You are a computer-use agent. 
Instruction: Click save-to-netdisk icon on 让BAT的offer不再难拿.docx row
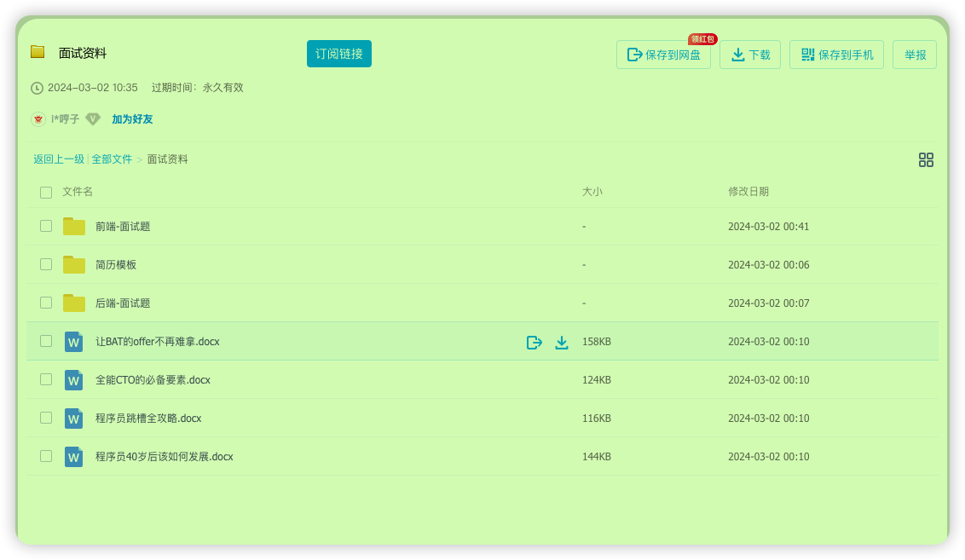(535, 342)
